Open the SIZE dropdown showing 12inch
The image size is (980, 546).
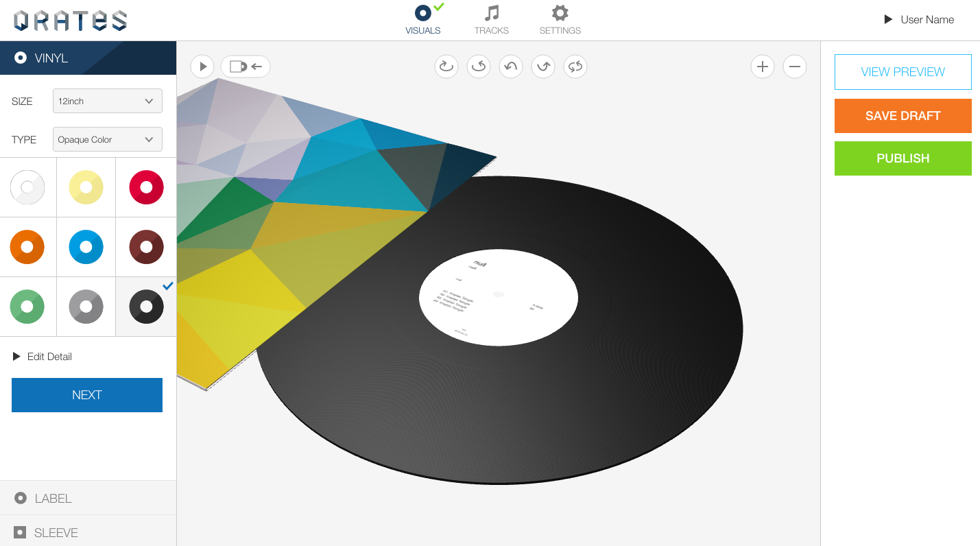[x=108, y=101]
